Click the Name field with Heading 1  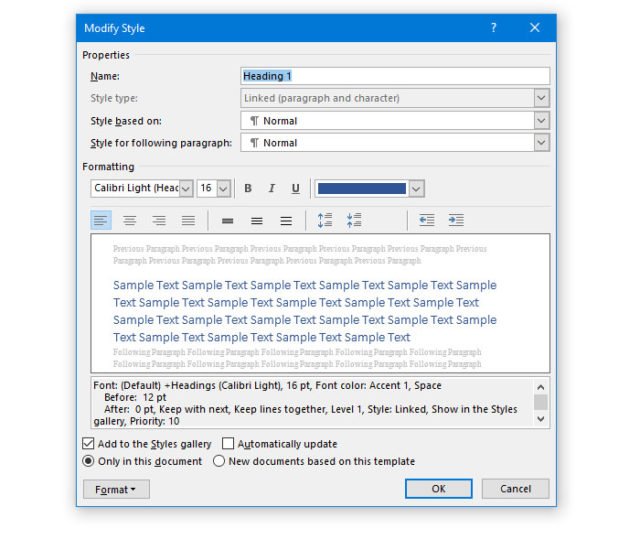click(x=395, y=76)
